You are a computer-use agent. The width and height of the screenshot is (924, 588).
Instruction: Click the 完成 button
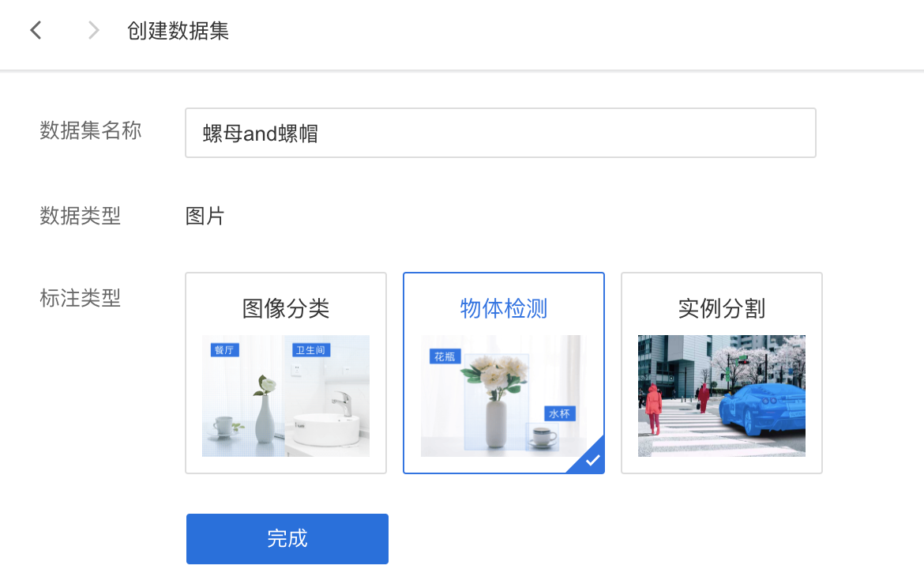tap(287, 538)
